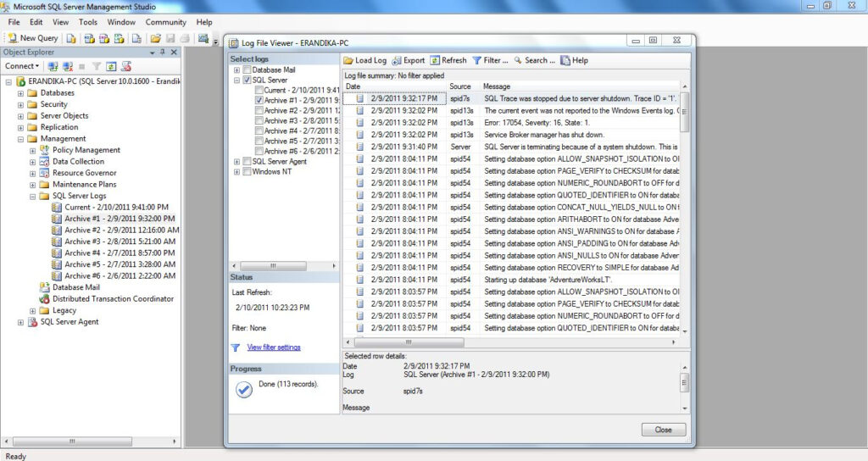868x461 pixels.
Task: Click the Export icon in Log File Viewer
Action: click(397, 60)
